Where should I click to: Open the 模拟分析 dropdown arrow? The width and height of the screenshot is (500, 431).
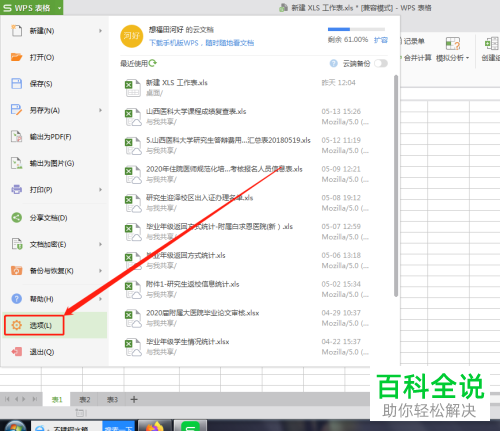tap(467, 58)
